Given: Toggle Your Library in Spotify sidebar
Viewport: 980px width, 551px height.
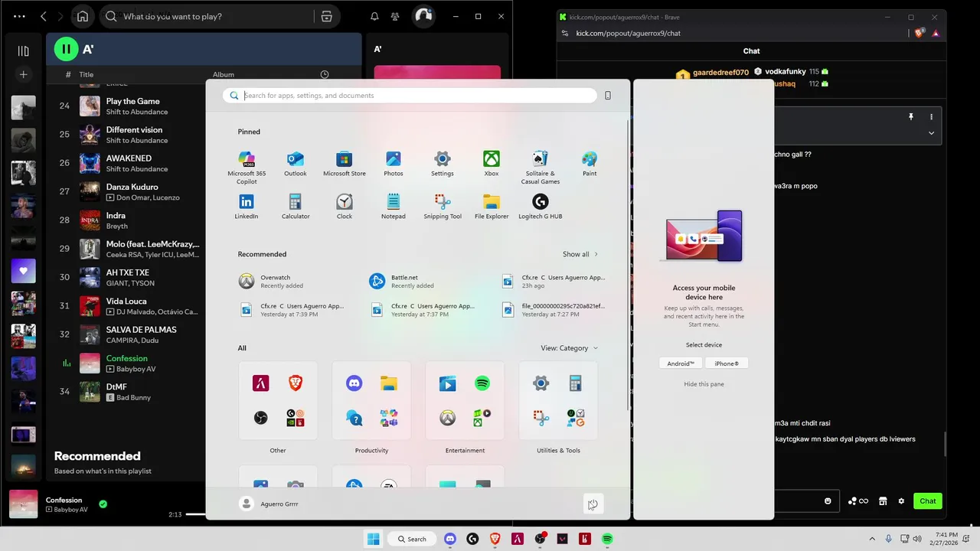Looking at the screenshot, I should pos(23,51).
